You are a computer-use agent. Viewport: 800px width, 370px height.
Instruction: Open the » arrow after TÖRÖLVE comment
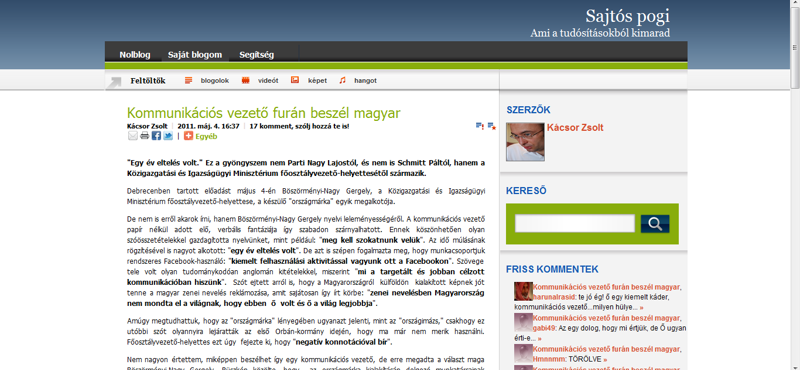click(605, 359)
